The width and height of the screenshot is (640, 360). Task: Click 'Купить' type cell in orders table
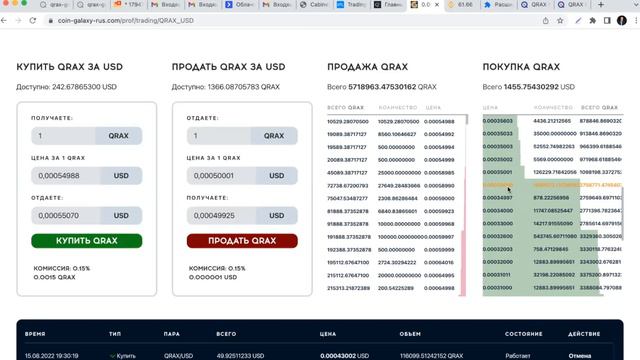point(123,356)
